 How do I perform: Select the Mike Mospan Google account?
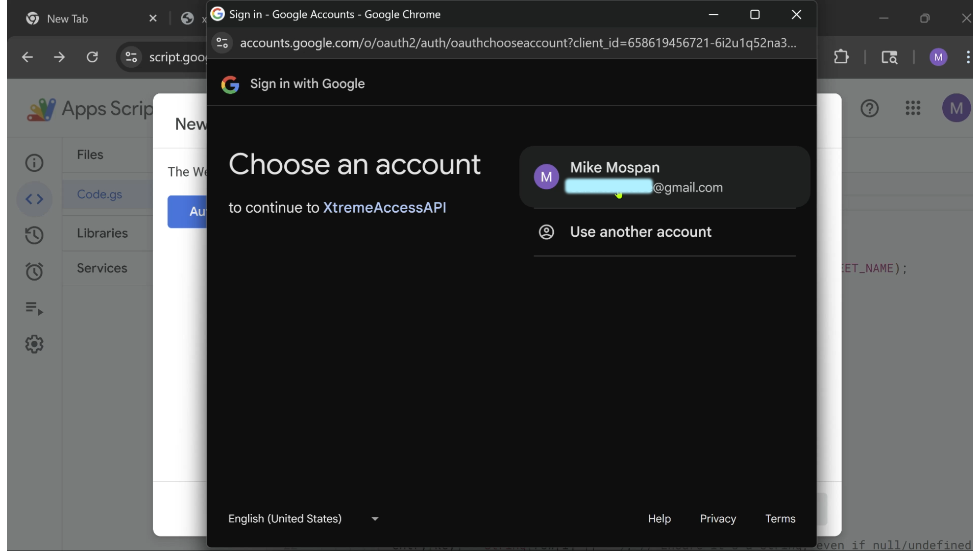tap(665, 177)
